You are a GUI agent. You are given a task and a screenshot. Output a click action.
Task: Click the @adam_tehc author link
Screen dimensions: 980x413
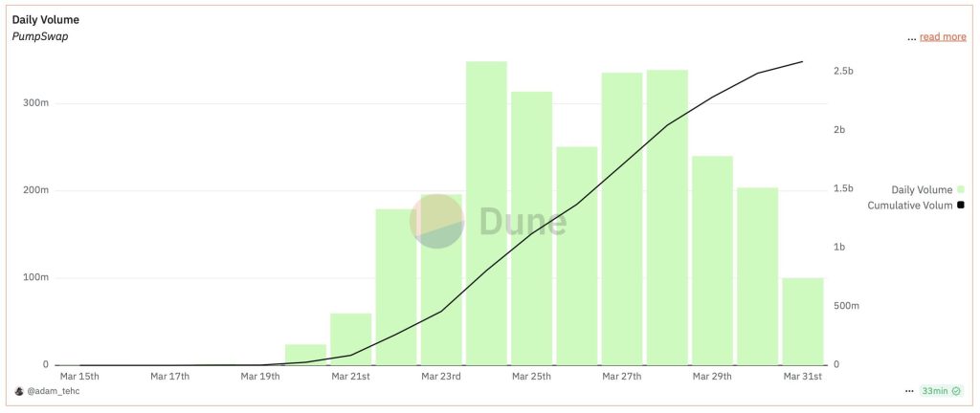pos(53,391)
